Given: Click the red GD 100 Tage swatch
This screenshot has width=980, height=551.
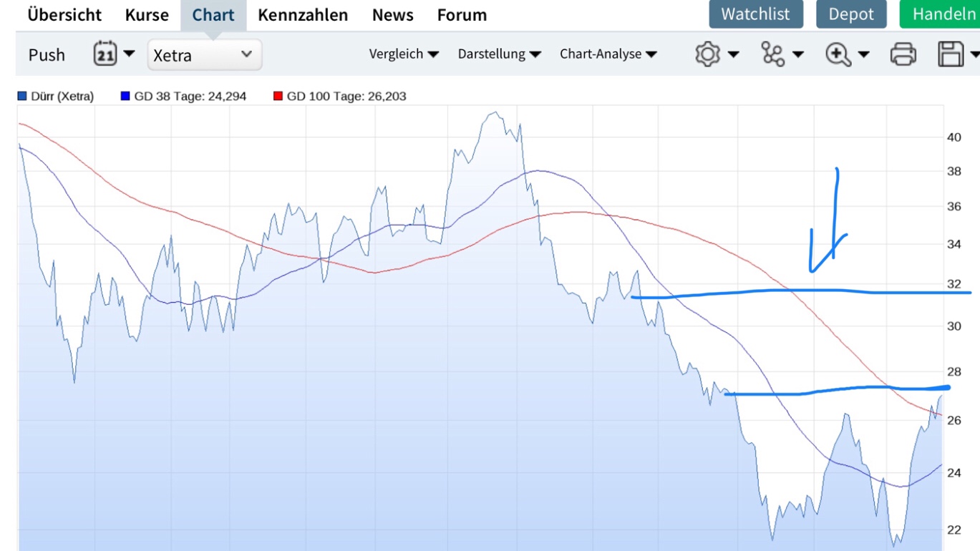Looking at the screenshot, I should [278, 96].
